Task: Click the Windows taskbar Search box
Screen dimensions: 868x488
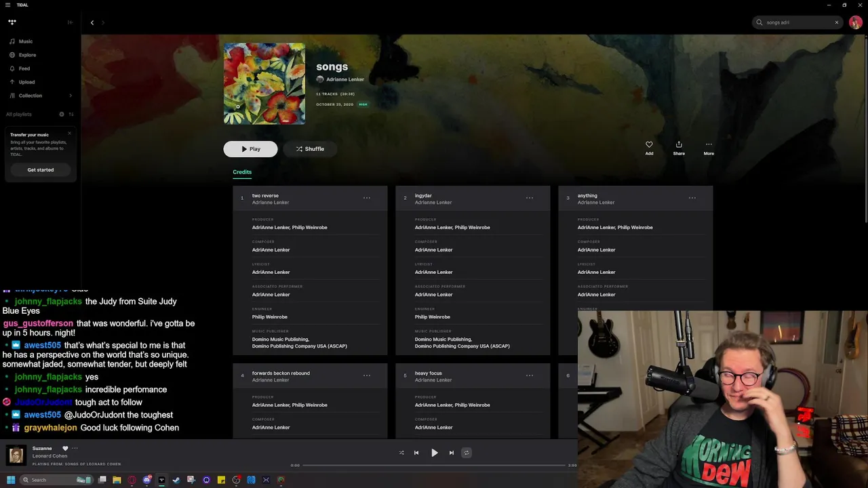Action: coord(56,480)
